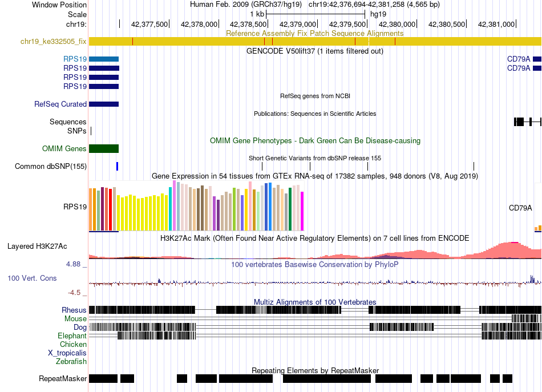Select the Mouse alignment label
Screen dimensions: 542x392
click(x=75, y=319)
